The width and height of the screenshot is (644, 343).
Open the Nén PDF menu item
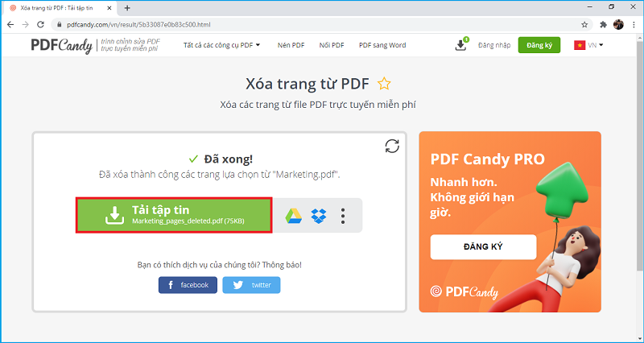[x=291, y=45]
